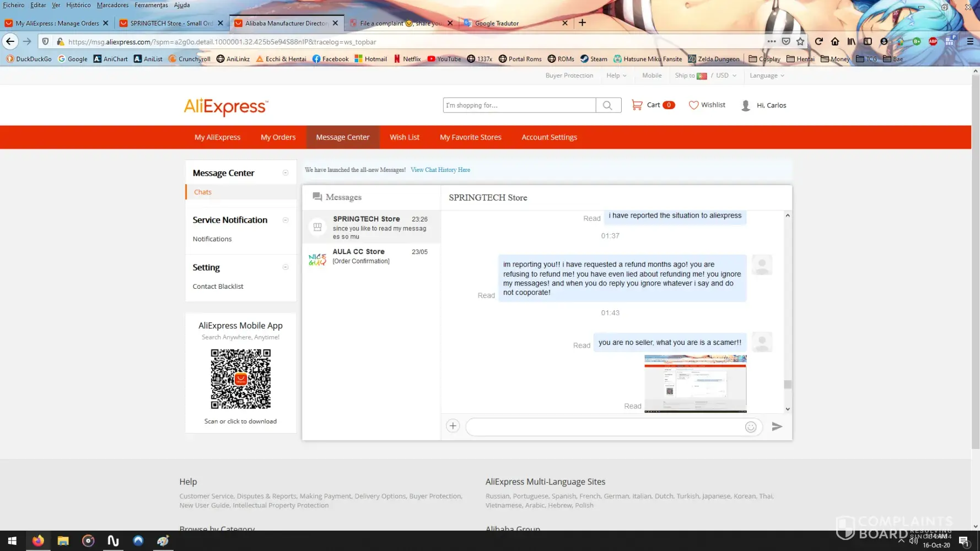Click the chat scrollbar handle
The width and height of the screenshot is (980, 551).
pos(788,385)
